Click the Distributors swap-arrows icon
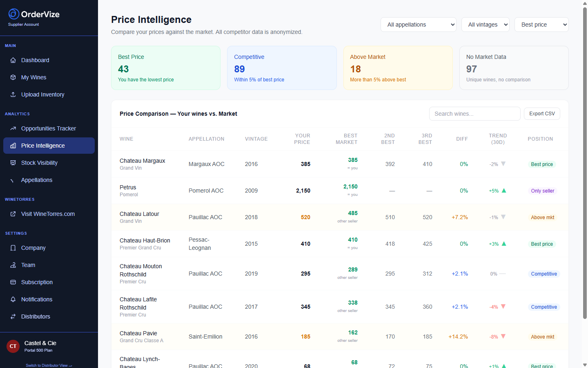Image resolution: width=588 pixels, height=368 pixels. (x=13, y=316)
